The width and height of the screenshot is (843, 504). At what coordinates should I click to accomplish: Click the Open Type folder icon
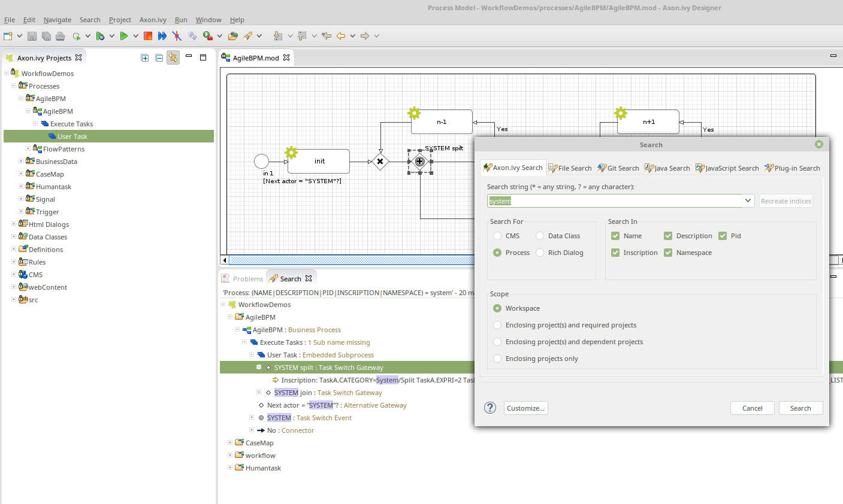coord(233,36)
